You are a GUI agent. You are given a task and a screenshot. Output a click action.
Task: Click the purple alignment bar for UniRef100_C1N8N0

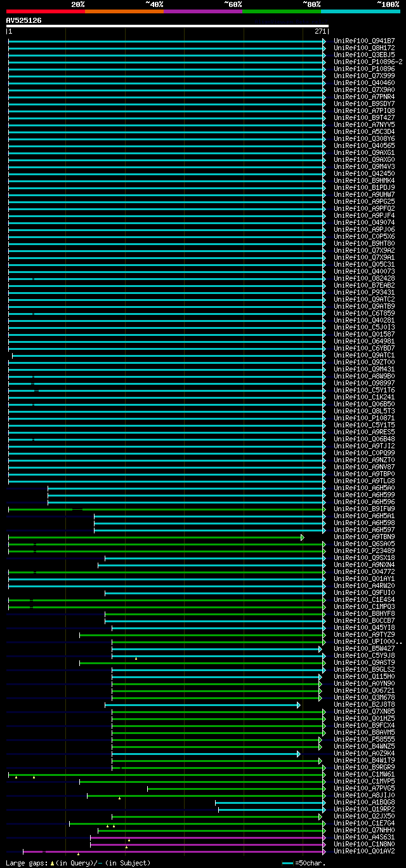pyautogui.click(x=208, y=844)
